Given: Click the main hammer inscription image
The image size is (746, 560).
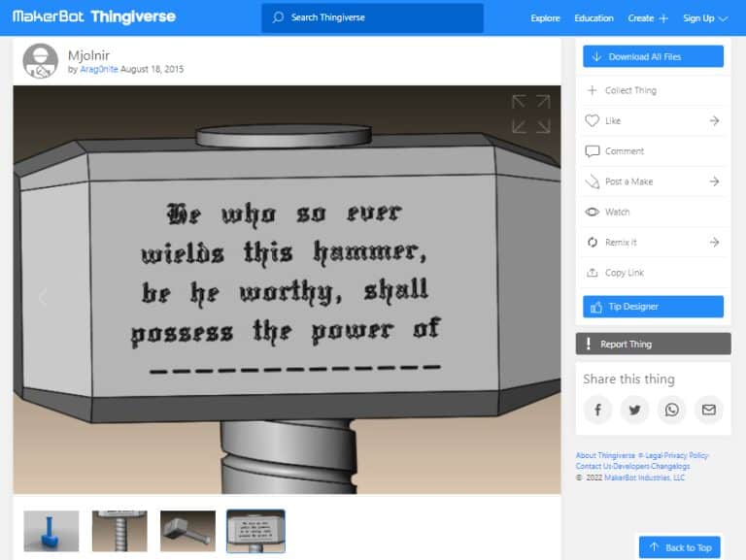Looking at the screenshot, I should (x=287, y=289).
